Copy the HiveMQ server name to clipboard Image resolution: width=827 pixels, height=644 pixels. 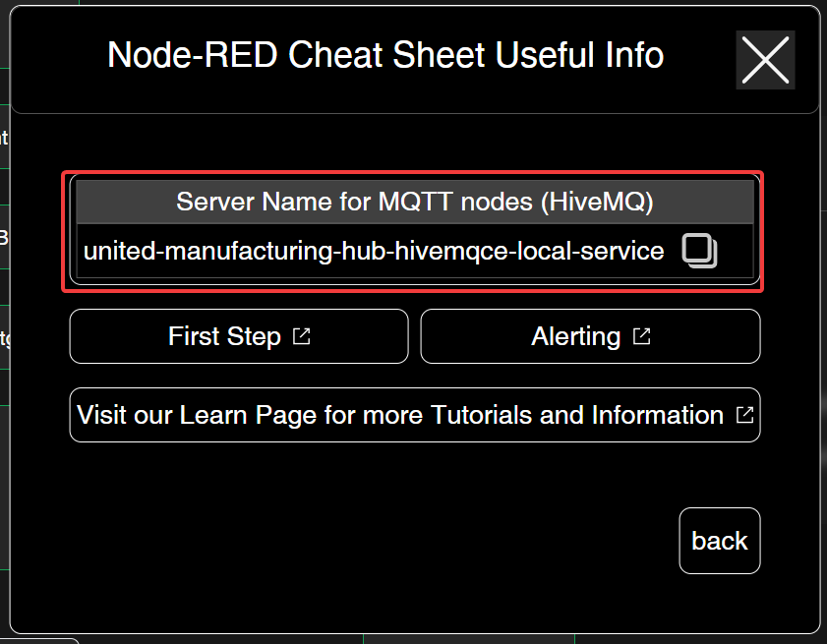click(x=699, y=251)
